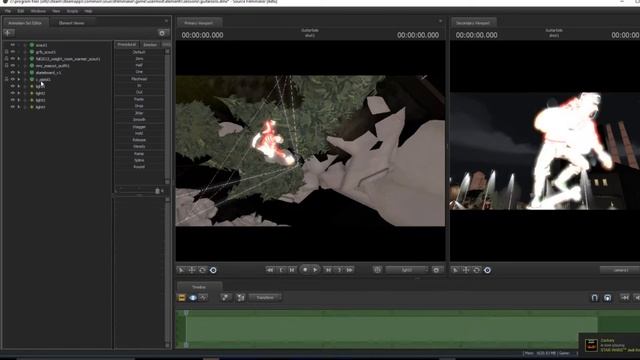640x360 pixels.
Task: Toggle visibility eye of light4
Action: pyautogui.click(x=13, y=107)
